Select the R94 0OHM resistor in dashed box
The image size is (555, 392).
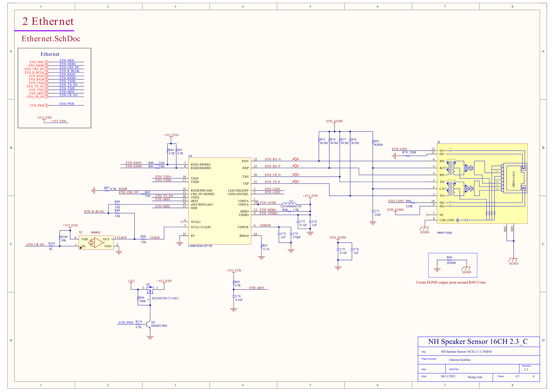point(449,260)
